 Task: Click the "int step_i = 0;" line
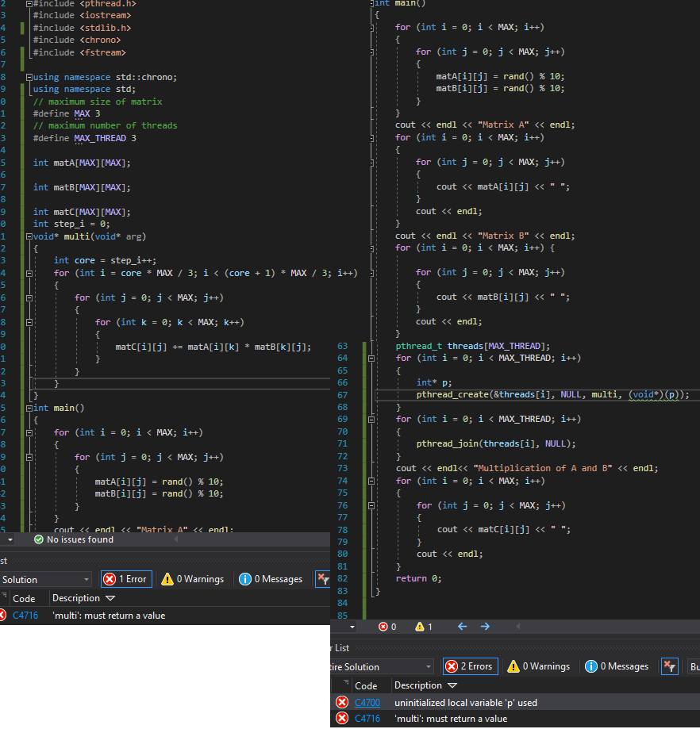[71, 224]
